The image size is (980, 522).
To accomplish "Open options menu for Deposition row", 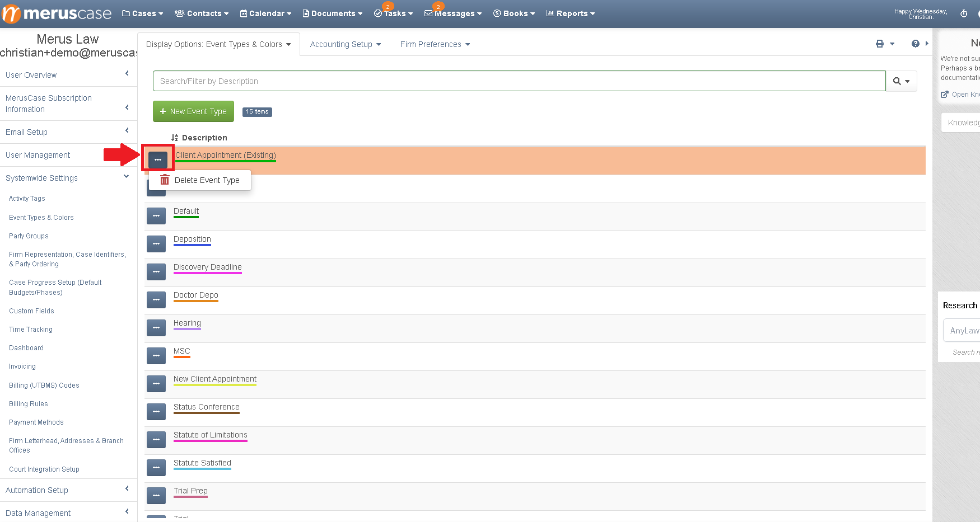I will 156,244.
